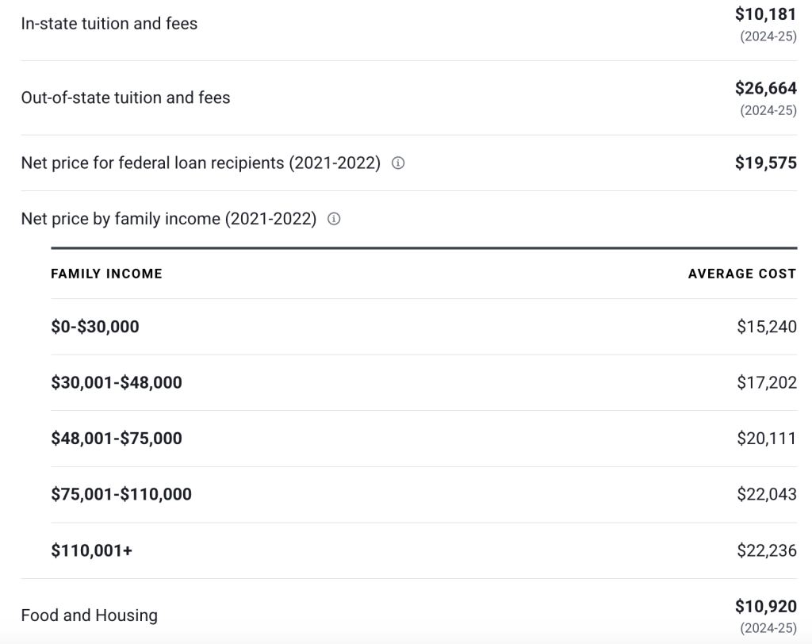
Task: Pick the $110,001+ income bracket row
Action: [91, 550]
